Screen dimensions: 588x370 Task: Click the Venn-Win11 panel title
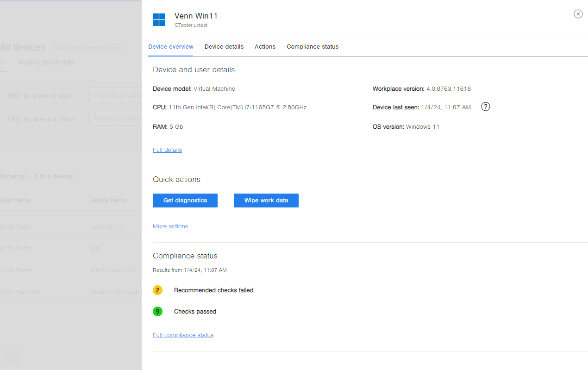[196, 16]
